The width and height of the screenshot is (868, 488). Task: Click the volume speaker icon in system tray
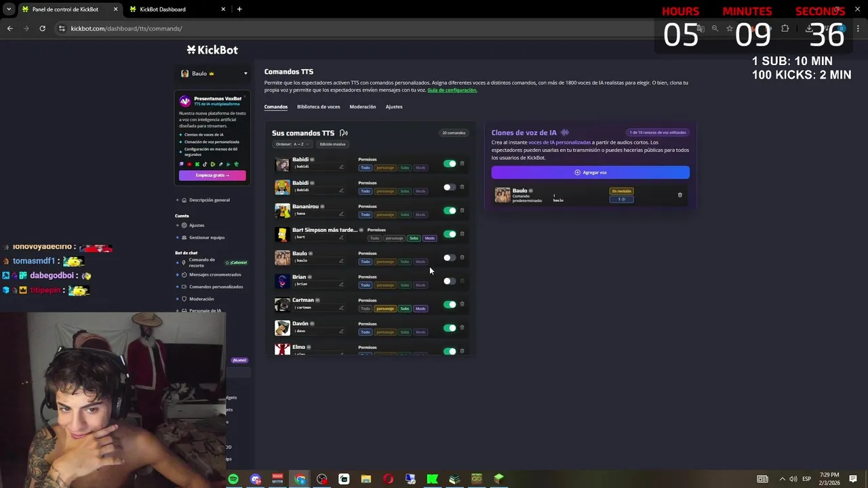tap(793, 479)
